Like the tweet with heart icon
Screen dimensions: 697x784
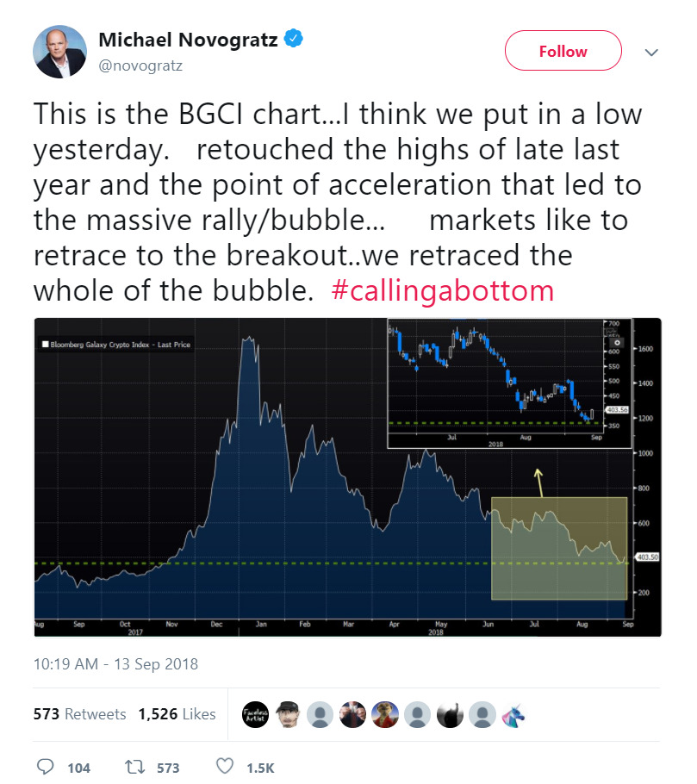[x=225, y=766]
